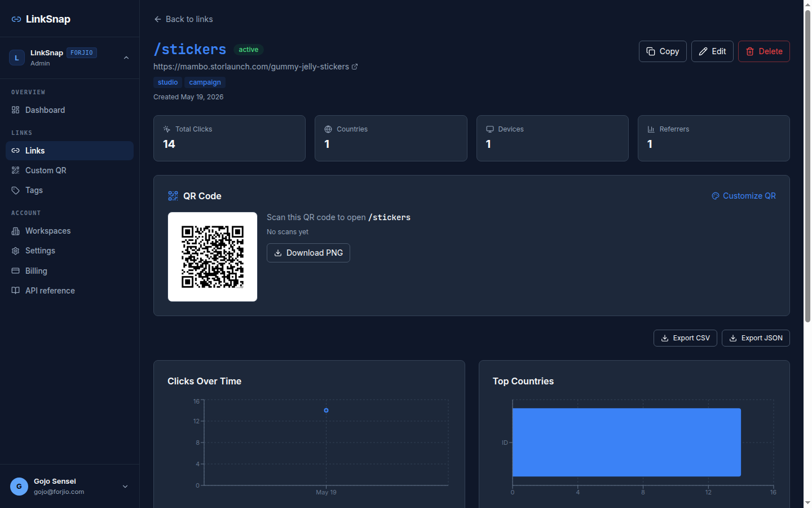Select Links in the sidebar
The image size is (812, 508).
[69, 151]
